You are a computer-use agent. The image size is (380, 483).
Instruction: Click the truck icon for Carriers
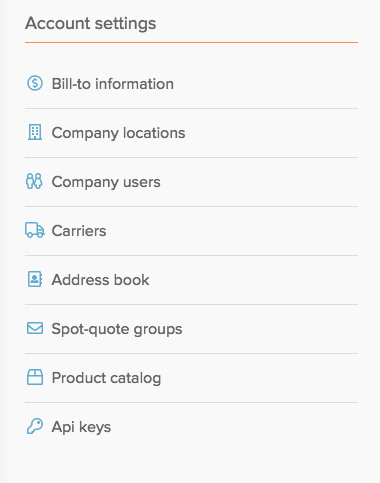pos(35,230)
